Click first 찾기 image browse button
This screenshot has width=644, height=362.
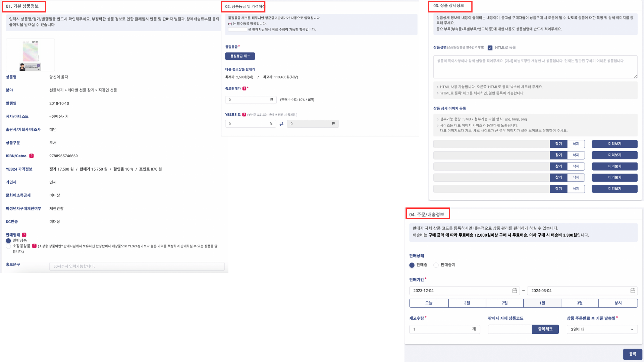558,144
